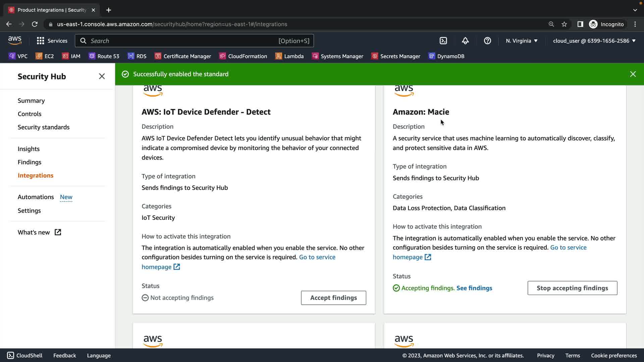Image resolution: width=644 pixels, height=362 pixels.
Task: Open CloudShell icon in top navigation
Action: click(x=443, y=41)
